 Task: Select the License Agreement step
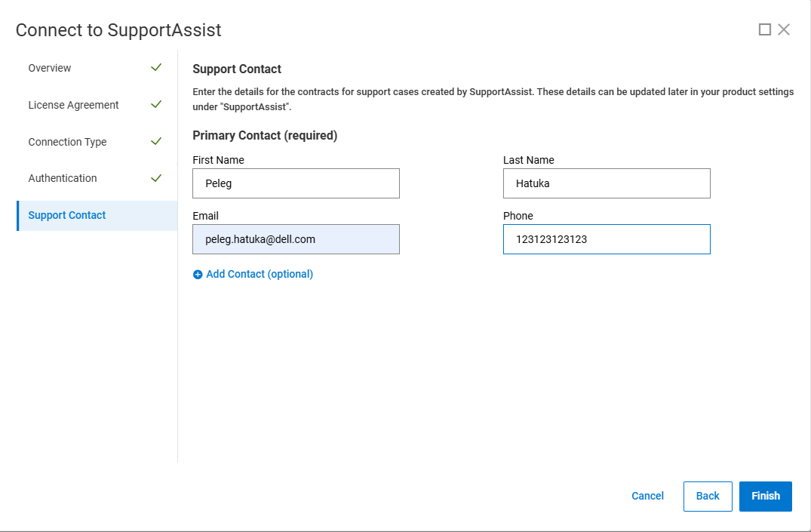72,105
